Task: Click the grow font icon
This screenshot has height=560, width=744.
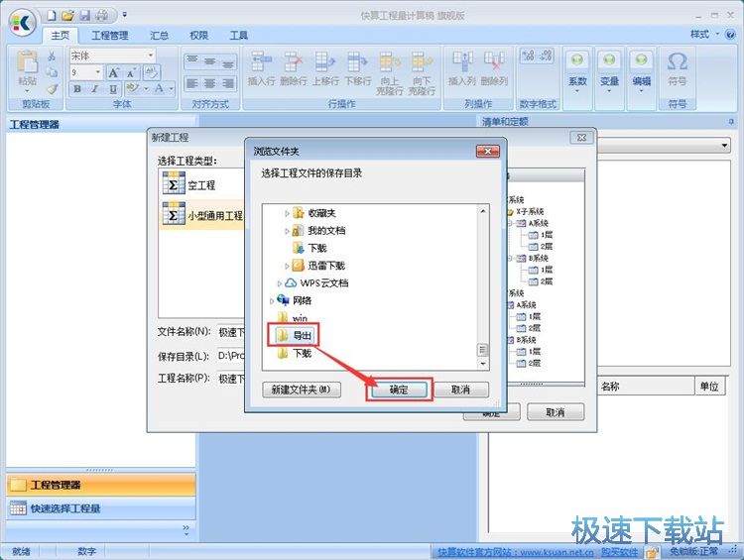Action: pos(113,72)
